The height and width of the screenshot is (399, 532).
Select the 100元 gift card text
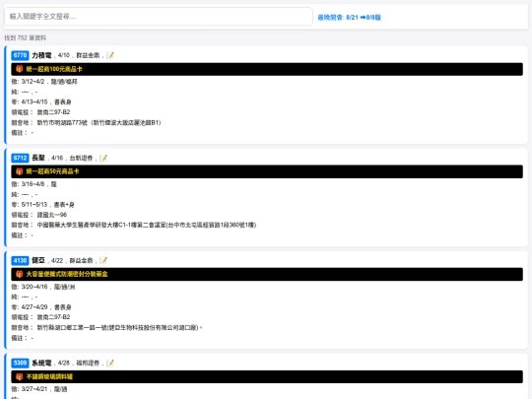(54, 69)
